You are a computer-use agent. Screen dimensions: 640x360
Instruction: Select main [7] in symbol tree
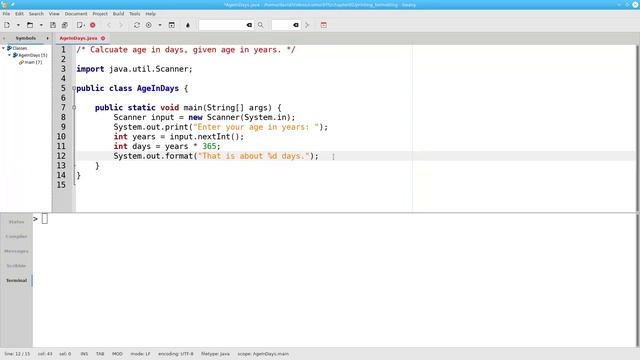pyautogui.click(x=33, y=62)
